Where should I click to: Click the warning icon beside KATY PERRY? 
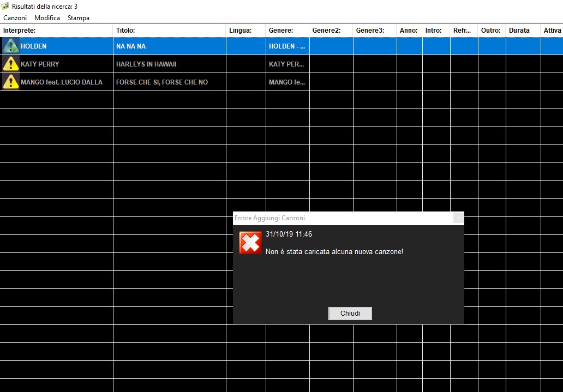[10, 64]
